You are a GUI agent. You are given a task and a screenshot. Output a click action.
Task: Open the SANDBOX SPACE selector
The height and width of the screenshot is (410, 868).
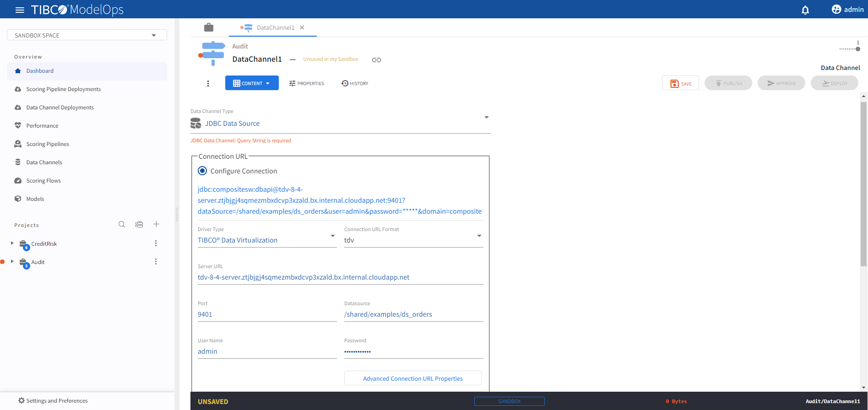[87, 35]
